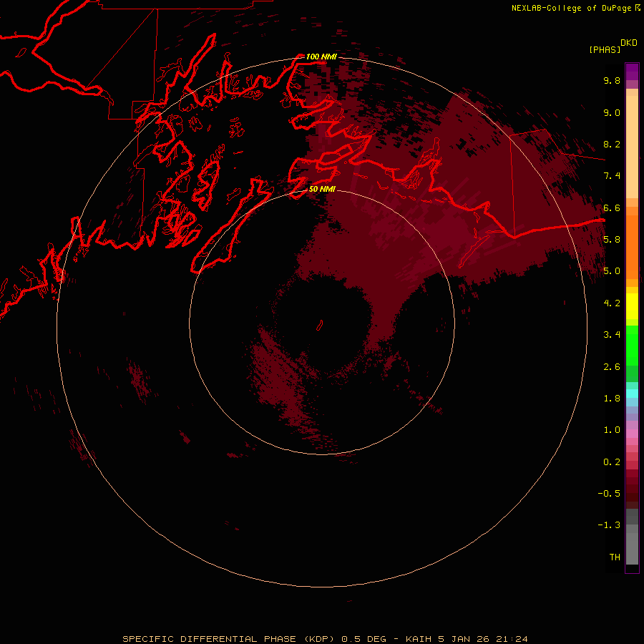Click the 4.2 value on the color scale
This screenshot has height=644, width=644.
(x=612, y=303)
